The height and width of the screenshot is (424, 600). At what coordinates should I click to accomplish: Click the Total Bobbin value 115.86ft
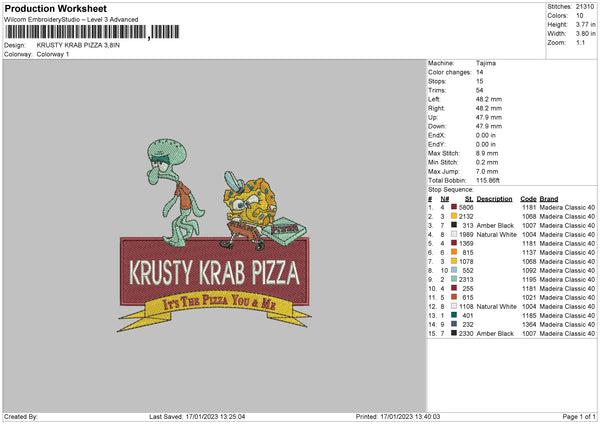click(x=488, y=181)
